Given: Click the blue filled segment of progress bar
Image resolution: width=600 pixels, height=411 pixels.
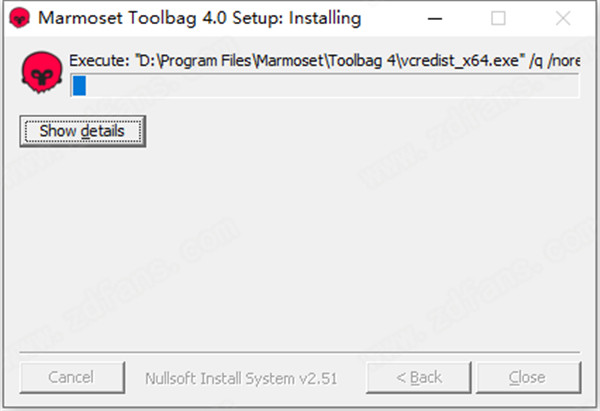Looking at the screenshot, I should [79, 87].
